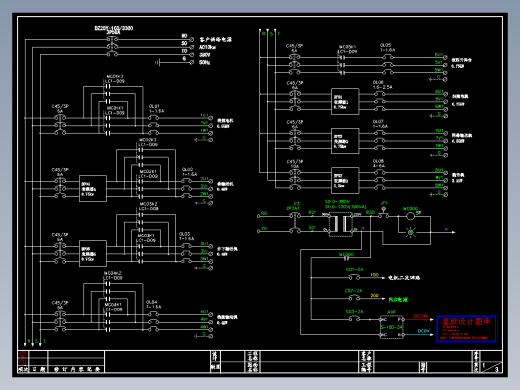The width and height of the screenshot is (520, 390).
Task: Click the MC000 coil circle symbol
Action: [x=411, y=216]
